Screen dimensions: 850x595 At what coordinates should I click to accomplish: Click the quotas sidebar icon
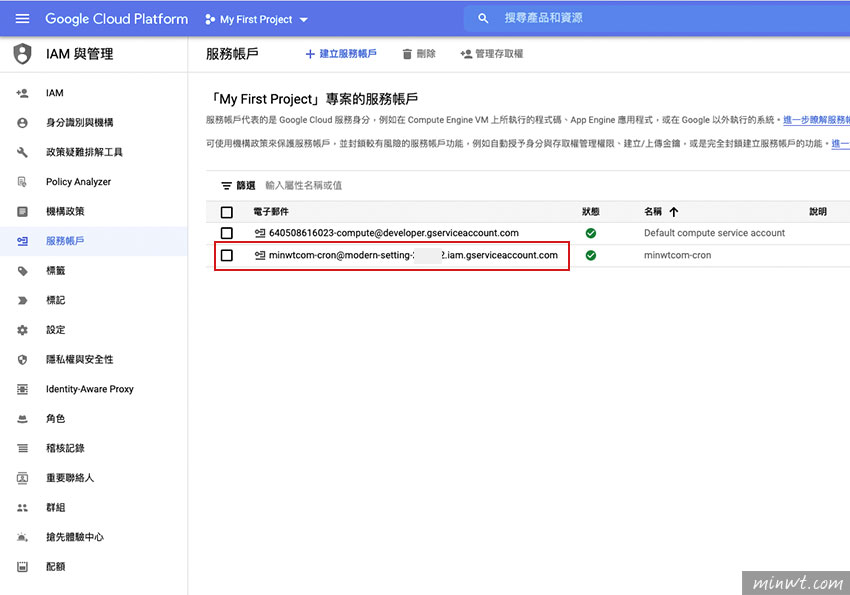(x=22, y=567)
